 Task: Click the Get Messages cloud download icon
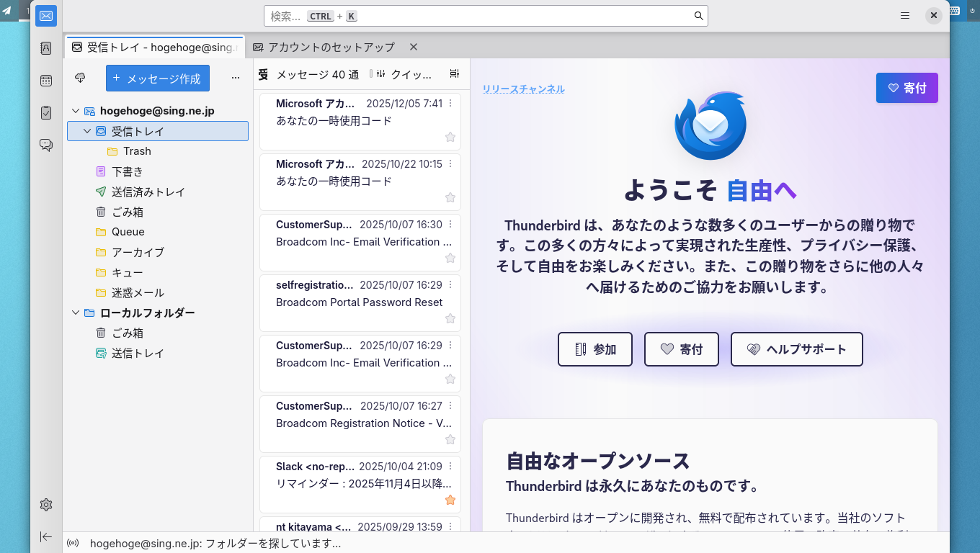coord(80,78)
